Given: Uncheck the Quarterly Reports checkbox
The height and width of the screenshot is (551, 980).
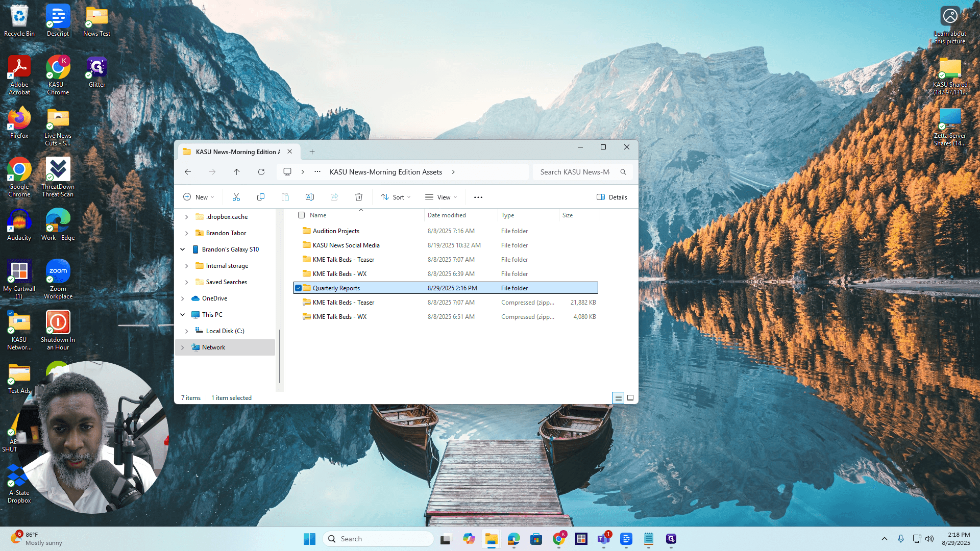Looking at the screenshot, I should tap(298, 288).
